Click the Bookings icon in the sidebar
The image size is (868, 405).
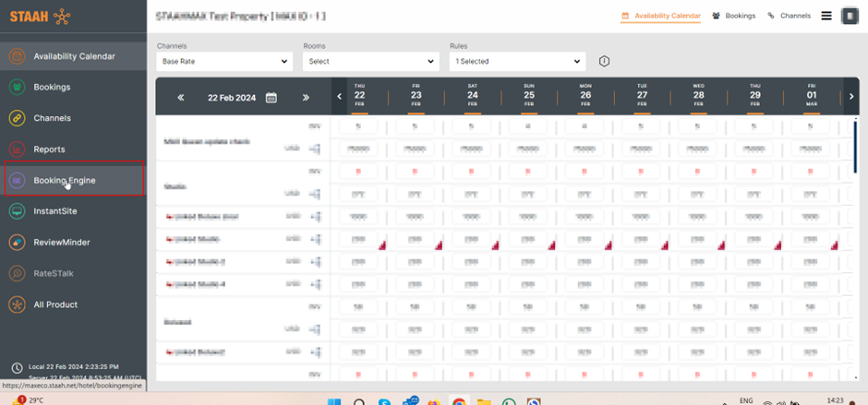tap(17, 88)
